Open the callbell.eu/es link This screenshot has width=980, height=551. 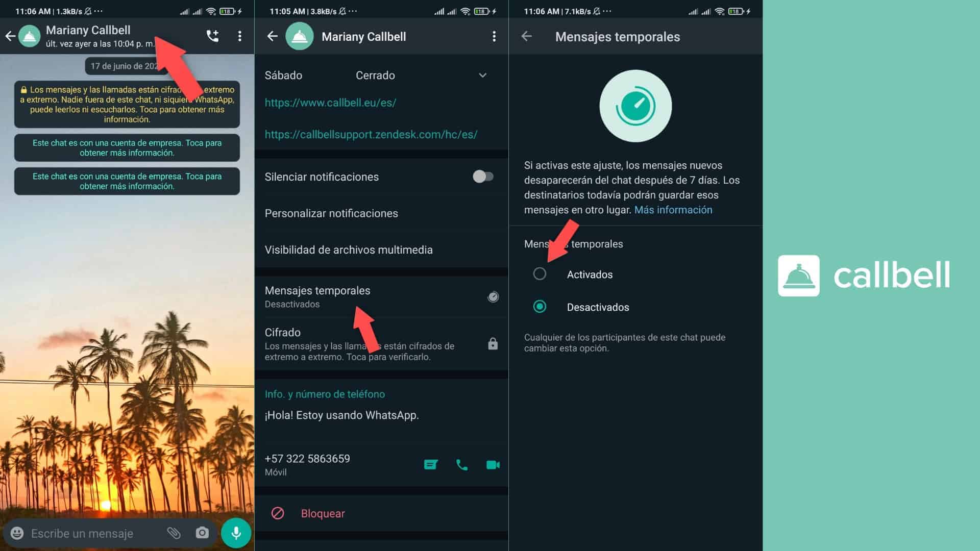click(330, 103)
